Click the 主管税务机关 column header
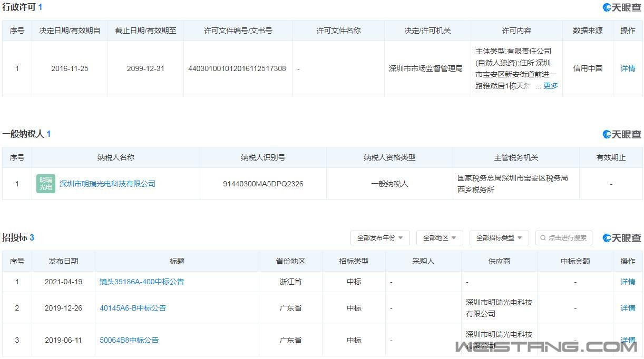The height and width of the screenshot is (359, 644). (516, 157)
